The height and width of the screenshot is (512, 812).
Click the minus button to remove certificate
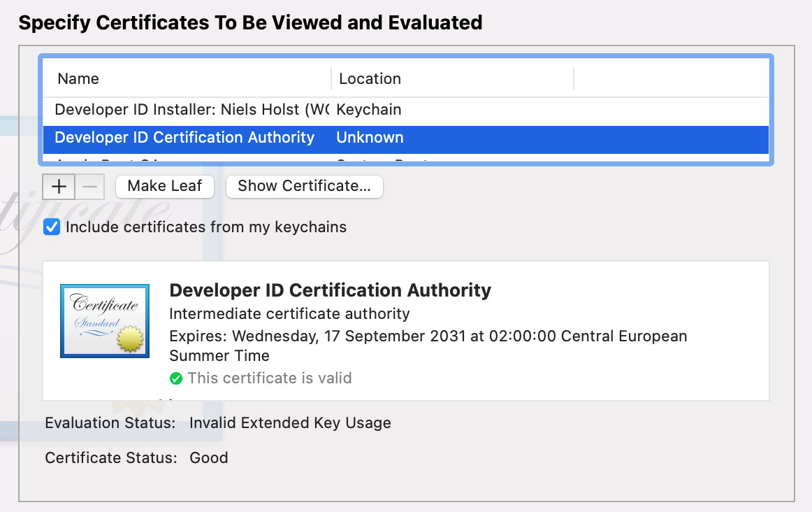(x=89, y=187)
